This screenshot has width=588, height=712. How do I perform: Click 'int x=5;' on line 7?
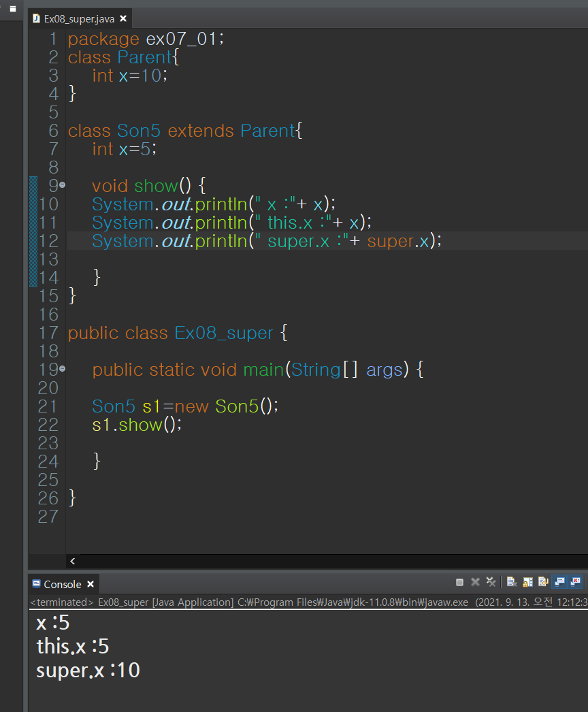[x=125, y=149]
